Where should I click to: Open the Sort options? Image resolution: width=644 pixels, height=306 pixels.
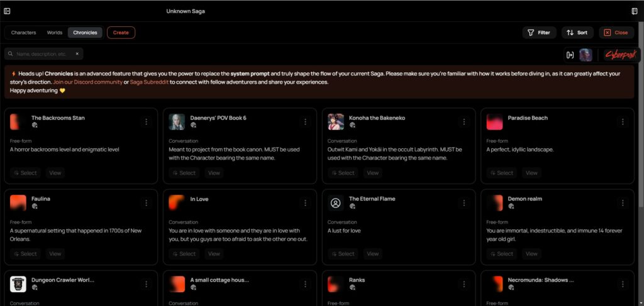577,33
